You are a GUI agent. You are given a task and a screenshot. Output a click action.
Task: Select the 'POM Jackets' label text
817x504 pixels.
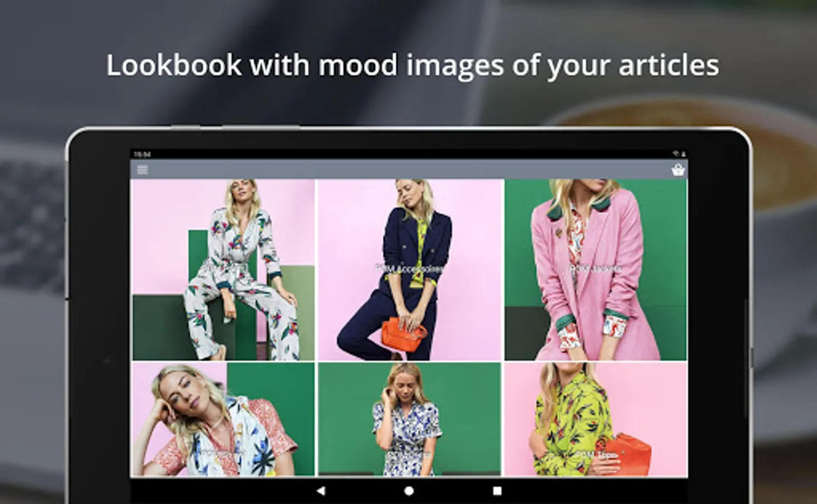(x=595, y=269)
